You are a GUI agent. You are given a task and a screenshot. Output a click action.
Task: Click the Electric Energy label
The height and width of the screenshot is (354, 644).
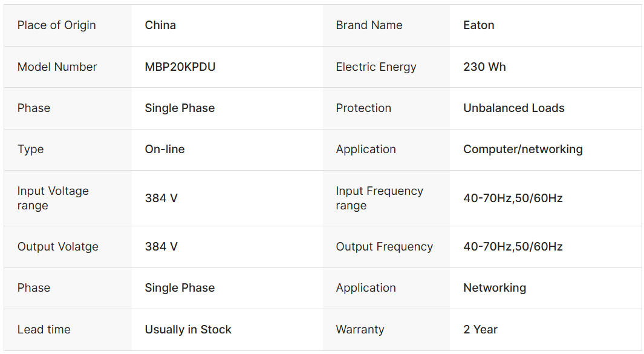pyautogui.click(x=376, y=67)
